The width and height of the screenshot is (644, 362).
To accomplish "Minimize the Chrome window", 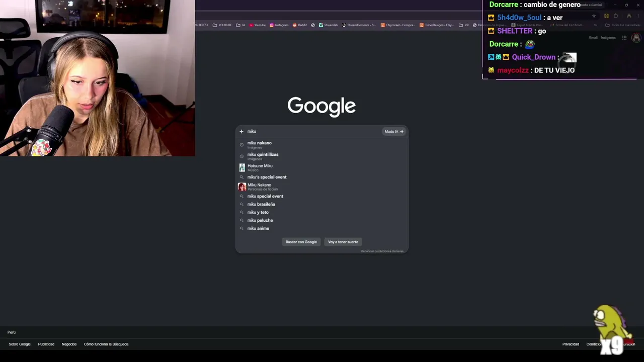I will click(x=615, y=5).
